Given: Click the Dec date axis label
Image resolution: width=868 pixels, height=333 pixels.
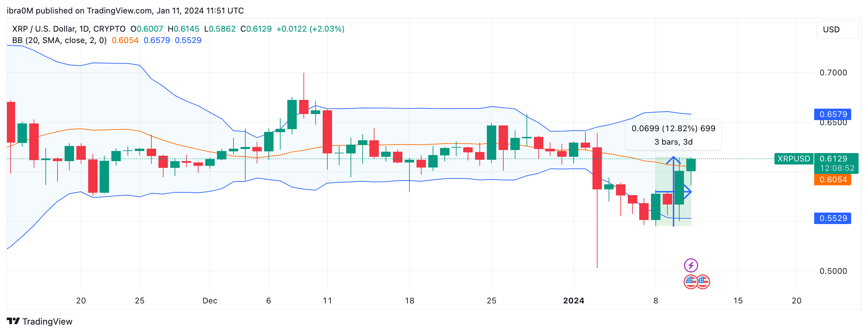Looking at the screenshot, I should pos(210,301).
